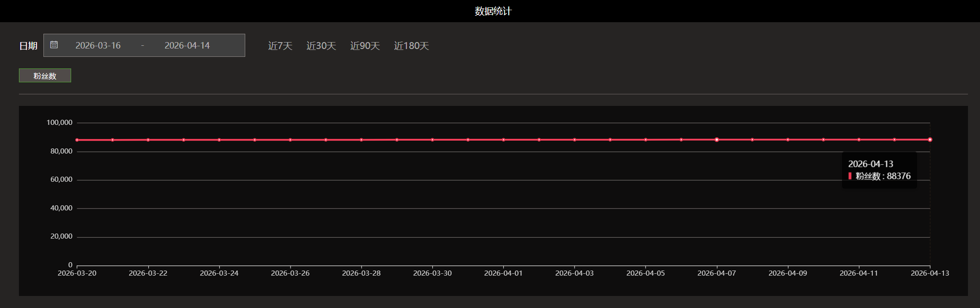Edit the start date 2026-03-16 field

98,45
